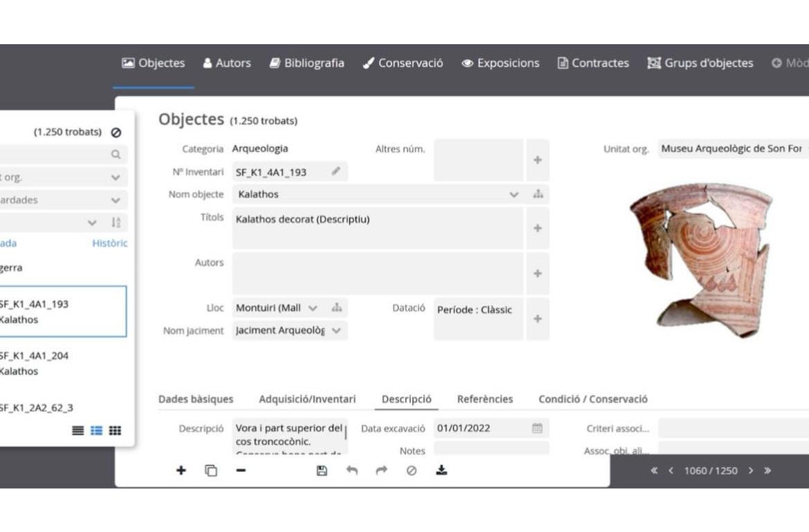Image resolution: width=809 pixels, height=532 pixels.
Task: Switch to grid view in list panel
Action: (115, 431)
